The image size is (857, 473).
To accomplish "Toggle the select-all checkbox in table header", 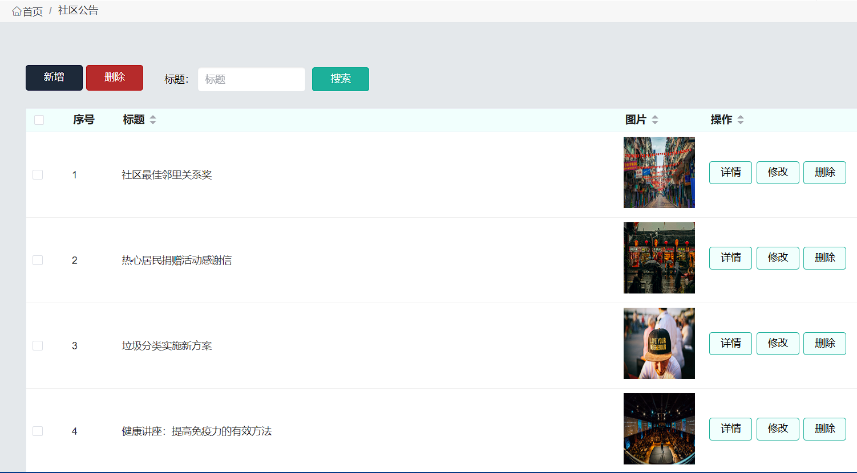I will (39, 120).
